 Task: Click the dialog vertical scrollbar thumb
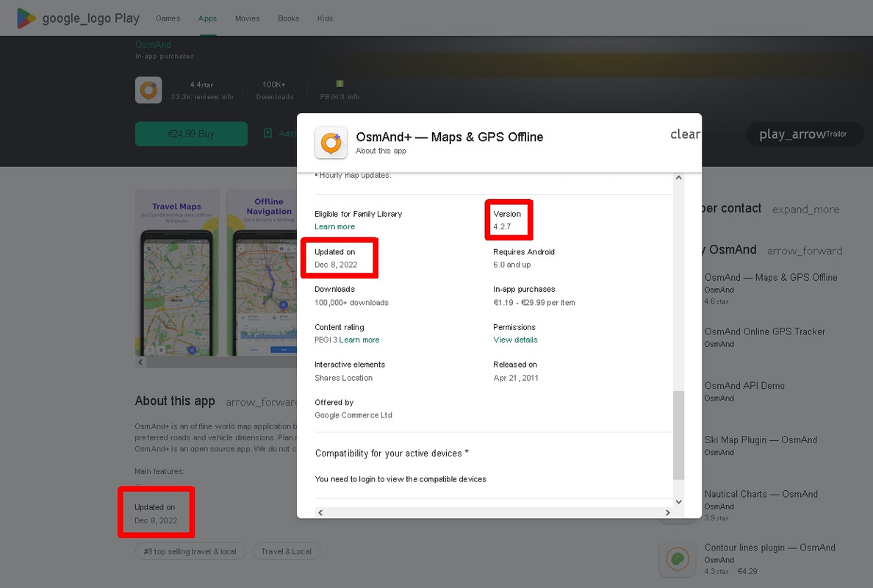point(679,435)
